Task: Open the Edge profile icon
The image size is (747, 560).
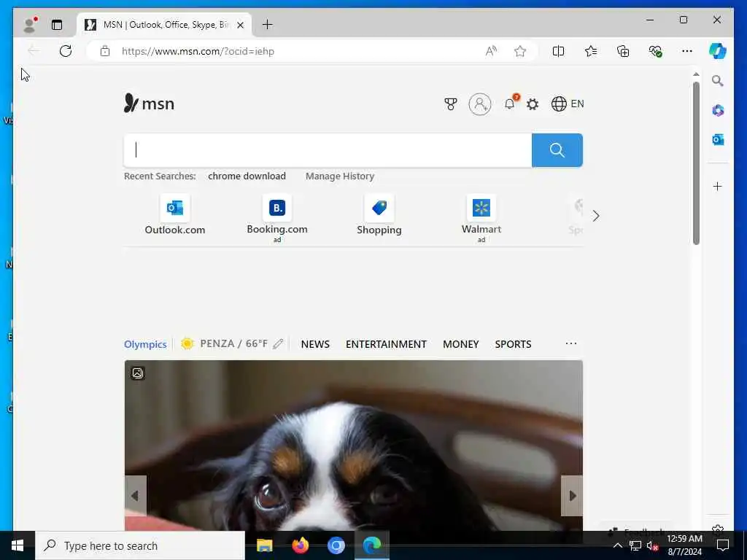Action: click(x=29, y=25)
